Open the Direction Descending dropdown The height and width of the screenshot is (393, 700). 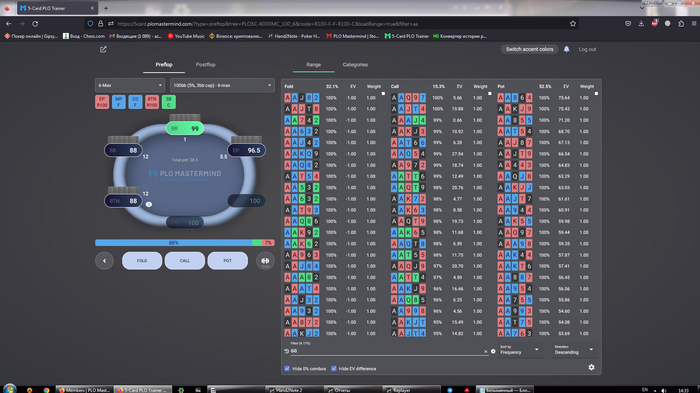(x=574, y=350)
